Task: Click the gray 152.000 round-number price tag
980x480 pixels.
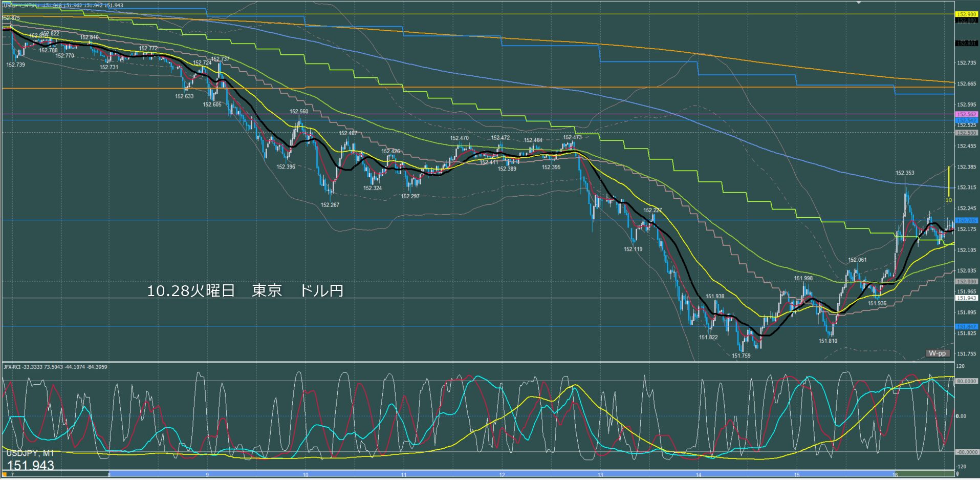Action: [966, 281]
